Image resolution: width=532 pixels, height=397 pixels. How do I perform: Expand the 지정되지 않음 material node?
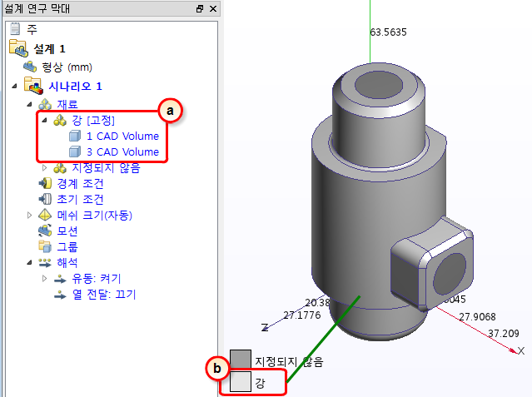tap(44, 167)
